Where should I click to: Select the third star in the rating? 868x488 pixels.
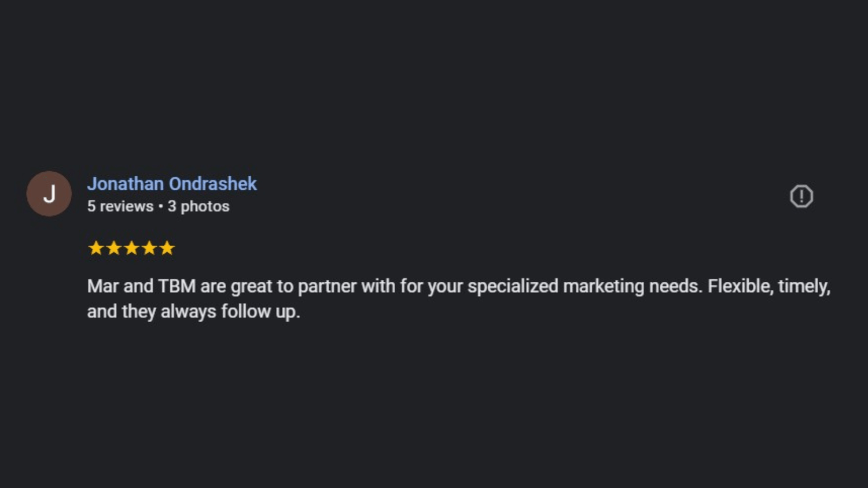pyautogui.click(x=131, y=248)
